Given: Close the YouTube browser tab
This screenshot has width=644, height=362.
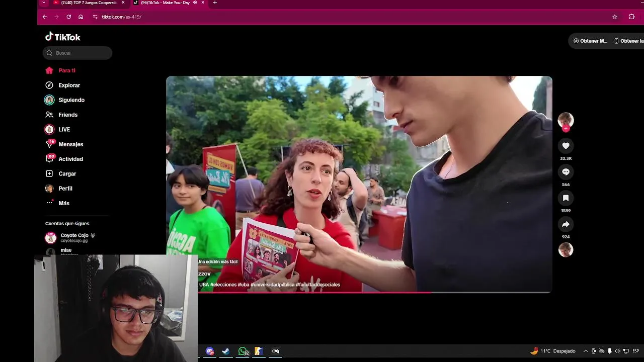Looking at the screenshot, I should (123, 3).
